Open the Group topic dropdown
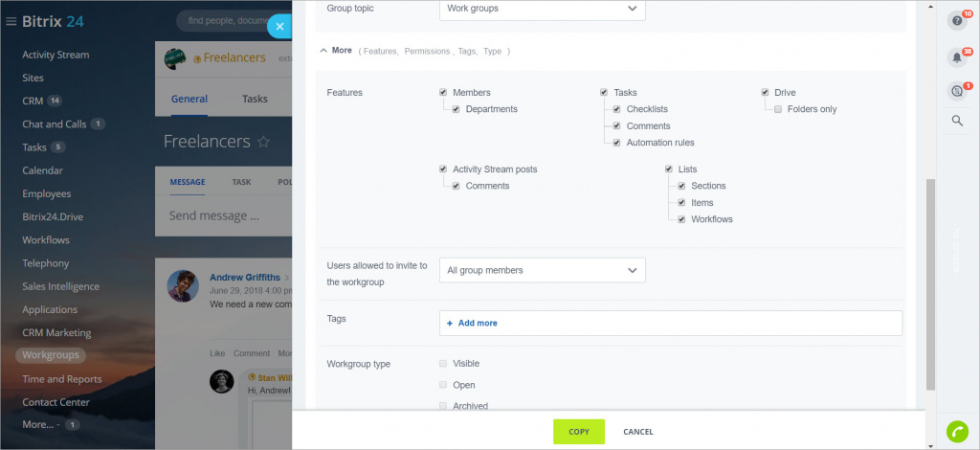 click(x=543, y=9)
